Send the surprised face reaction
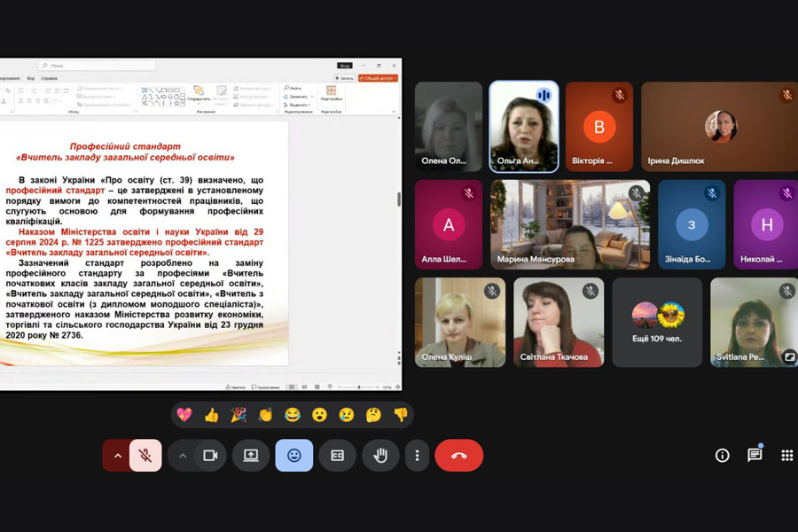The width and height of the screenshot is (798, 532). [x=319, y=415]
